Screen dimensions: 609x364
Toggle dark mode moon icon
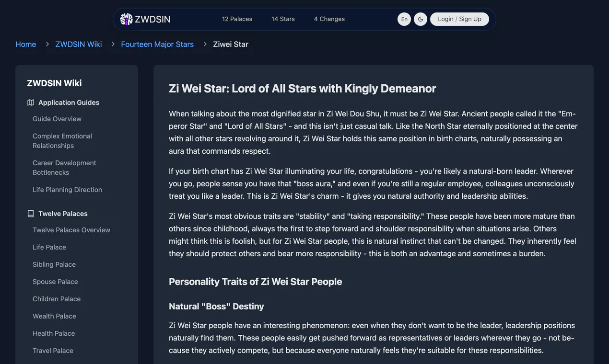pos(421,19)
